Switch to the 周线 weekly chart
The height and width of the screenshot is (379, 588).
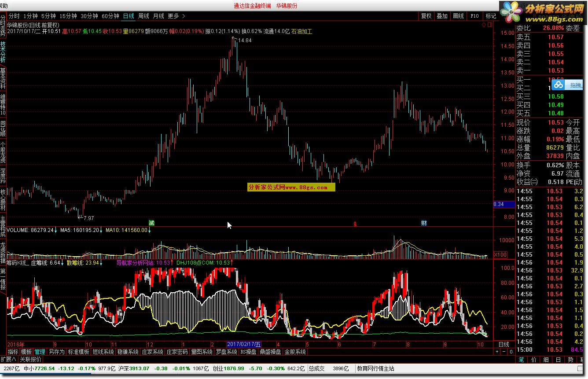pos(143,16)
